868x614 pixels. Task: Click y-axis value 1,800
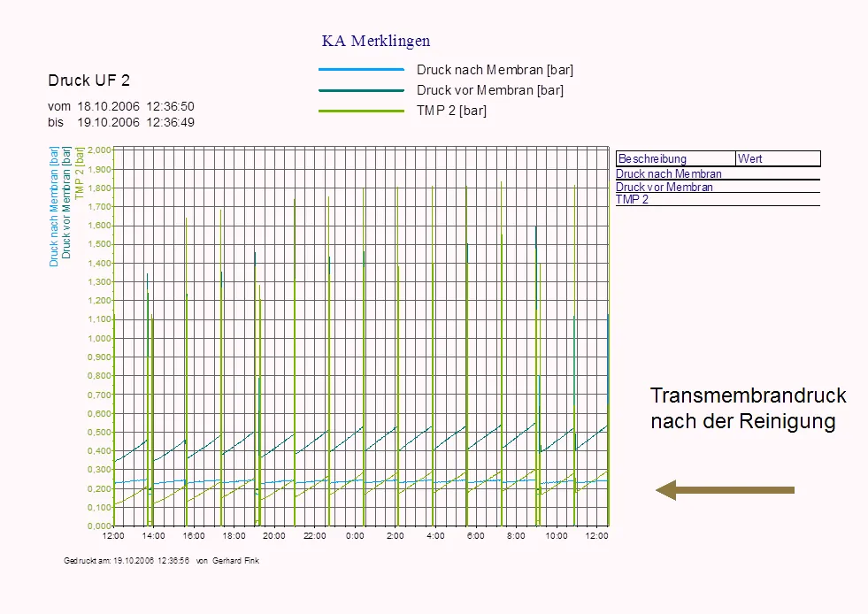tap(100, 188)
